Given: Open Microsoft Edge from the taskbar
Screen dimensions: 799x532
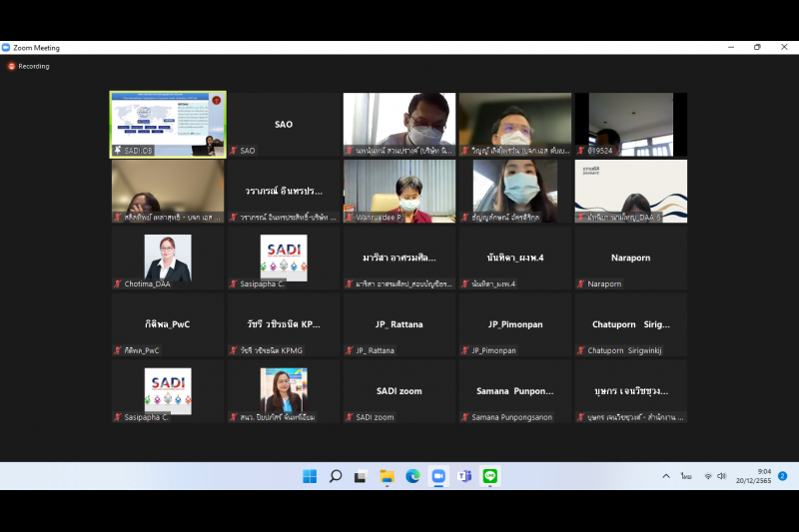Looking at the screenshot, I should 412,476.
